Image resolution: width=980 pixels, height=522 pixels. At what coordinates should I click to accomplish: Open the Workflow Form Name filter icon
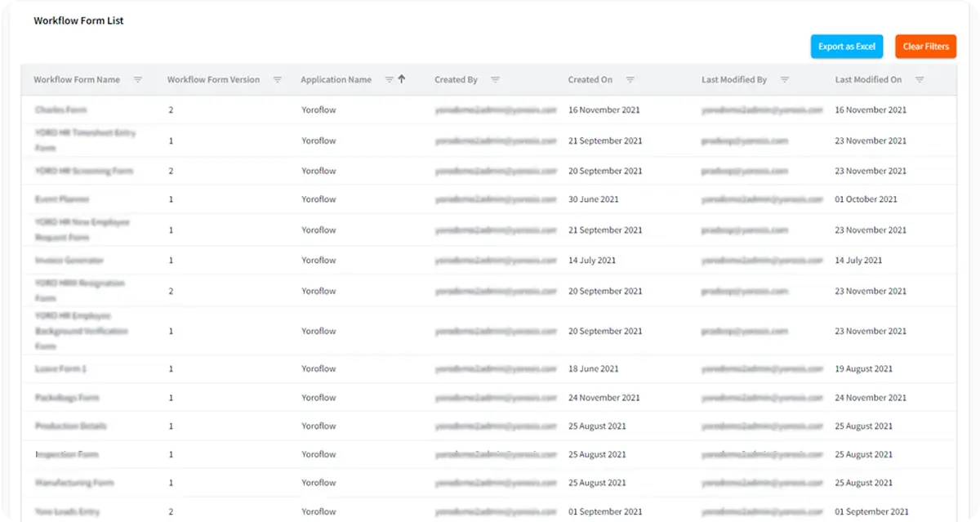coord(138,79)
